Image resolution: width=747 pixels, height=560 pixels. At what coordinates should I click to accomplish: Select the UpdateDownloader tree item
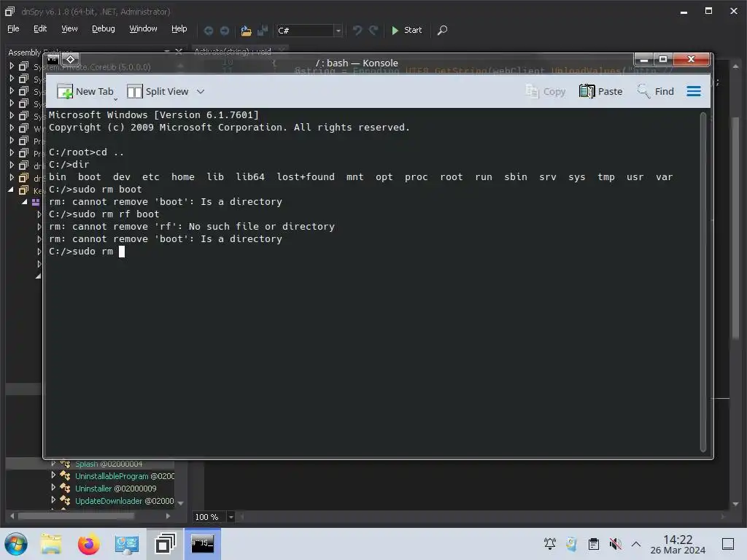click(124, 501)
